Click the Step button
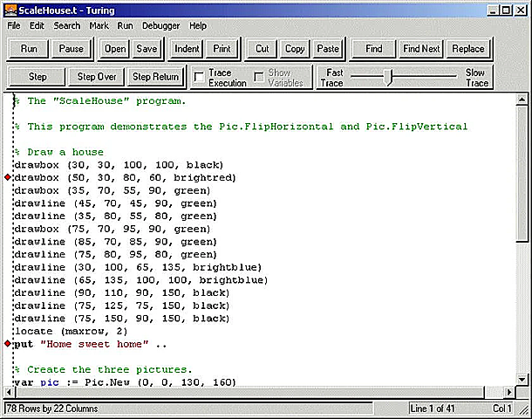Image resolution: width=532 pixels, height=419 pixels. point(38,77)
